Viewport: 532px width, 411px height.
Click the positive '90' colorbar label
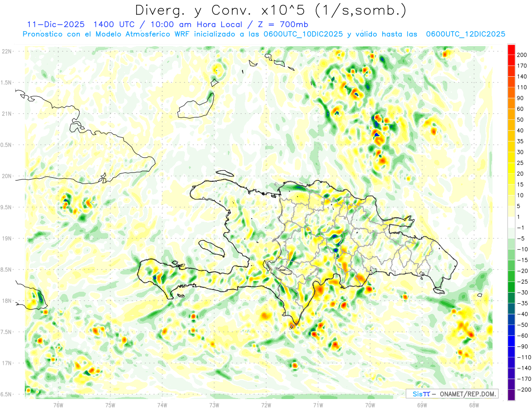pyautogui.click(x=521, y=98)
